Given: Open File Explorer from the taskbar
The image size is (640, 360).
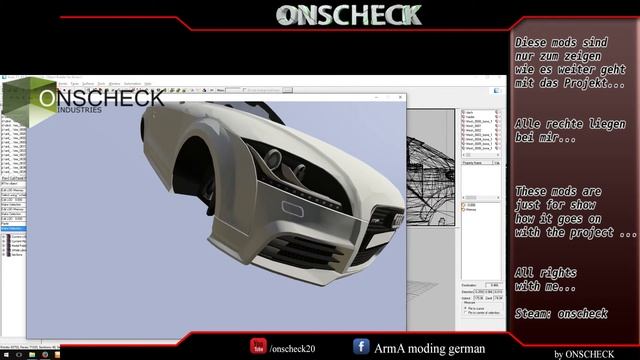Looking at the screenshot, I should tap(32, 355).
